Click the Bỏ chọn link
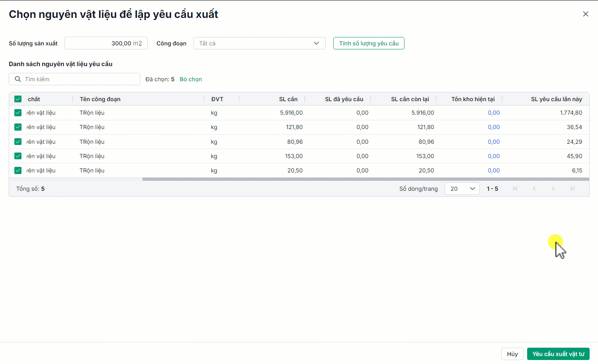 191,79
